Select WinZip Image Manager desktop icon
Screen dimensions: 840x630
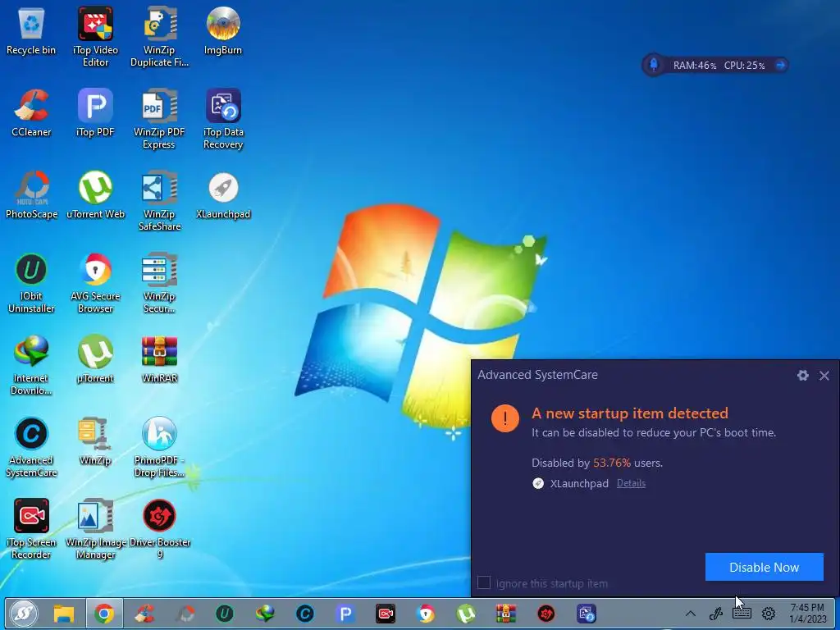95,529
